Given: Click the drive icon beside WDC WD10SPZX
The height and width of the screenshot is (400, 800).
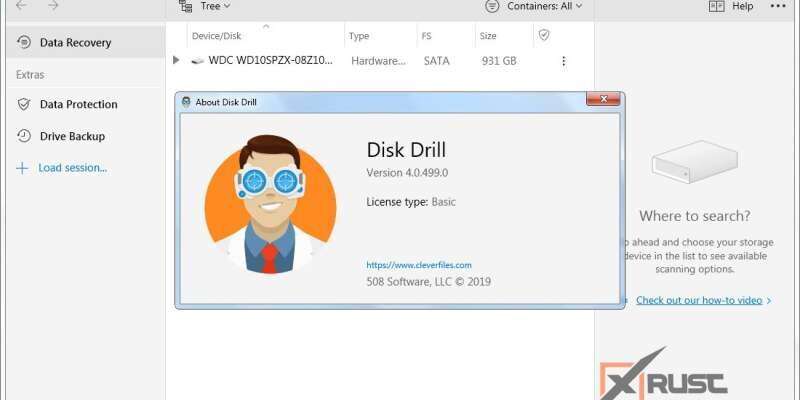Looking at the screenshot, I should click(197, 61).
